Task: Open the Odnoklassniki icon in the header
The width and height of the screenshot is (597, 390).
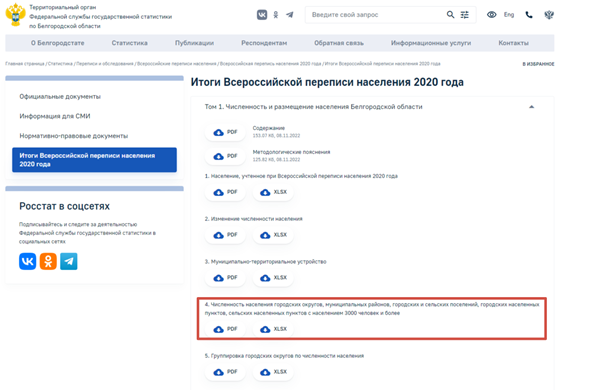Action: pos(276,14)
